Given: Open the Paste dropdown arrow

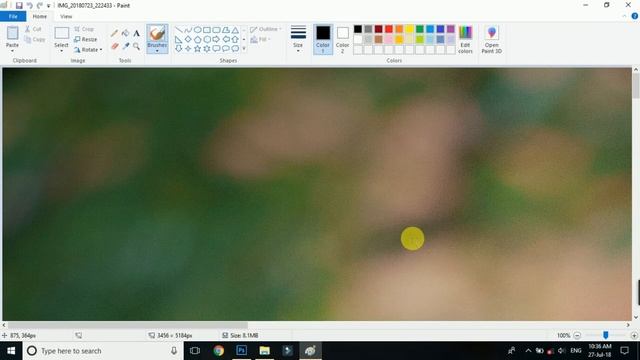Looking at the screenshot, I should (x=12, y=51).
